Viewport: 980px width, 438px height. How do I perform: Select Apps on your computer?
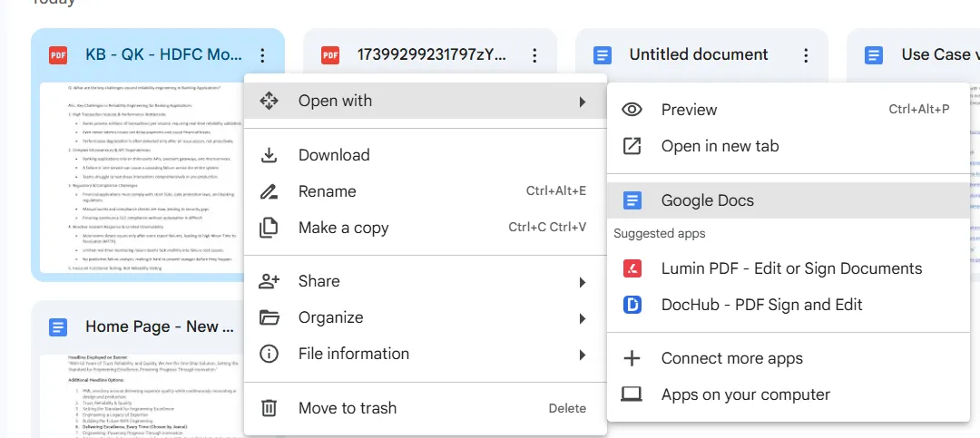pyautogui.click(x=789, y=394)
